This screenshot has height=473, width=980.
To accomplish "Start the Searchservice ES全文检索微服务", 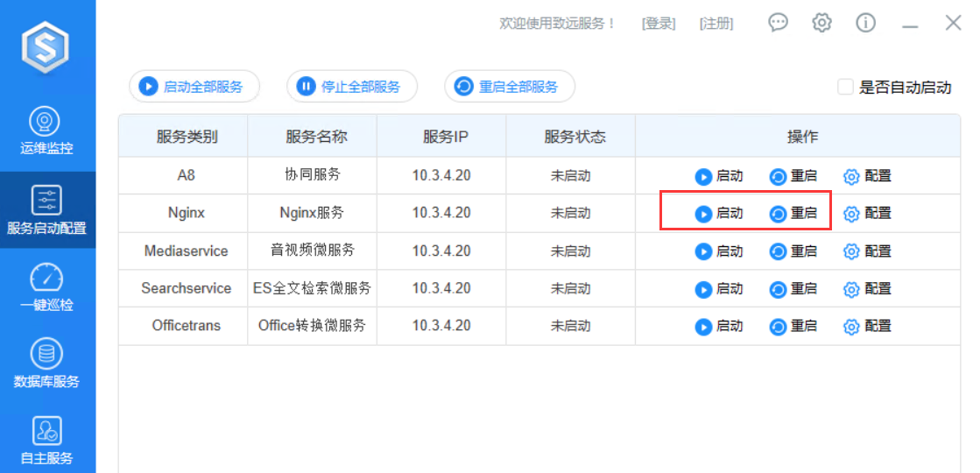I will coord(719,289).
